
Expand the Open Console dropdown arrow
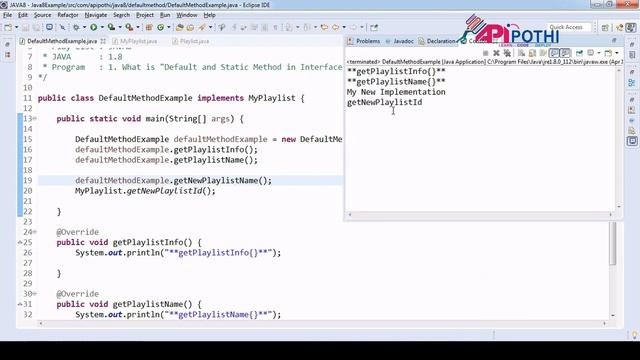617,53
